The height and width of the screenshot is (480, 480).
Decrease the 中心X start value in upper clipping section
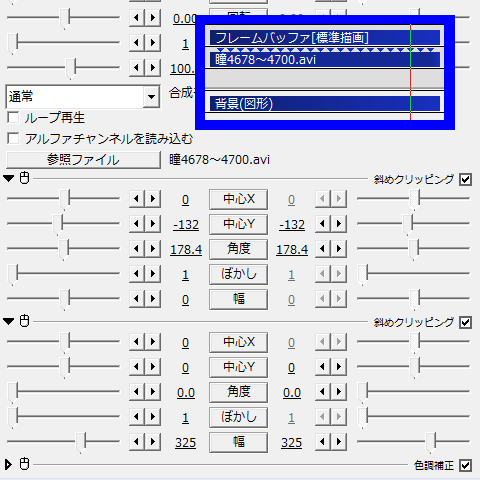[136, 199]
